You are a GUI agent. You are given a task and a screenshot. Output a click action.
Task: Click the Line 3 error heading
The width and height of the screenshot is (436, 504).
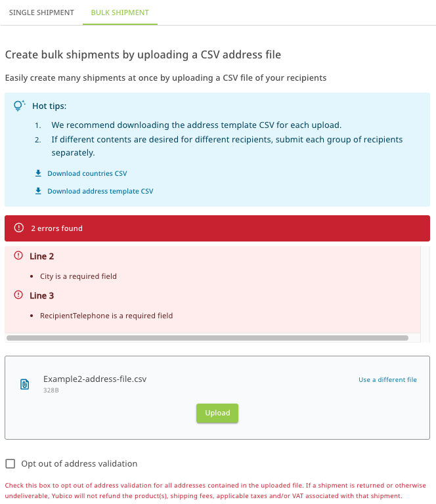(42, 295)
